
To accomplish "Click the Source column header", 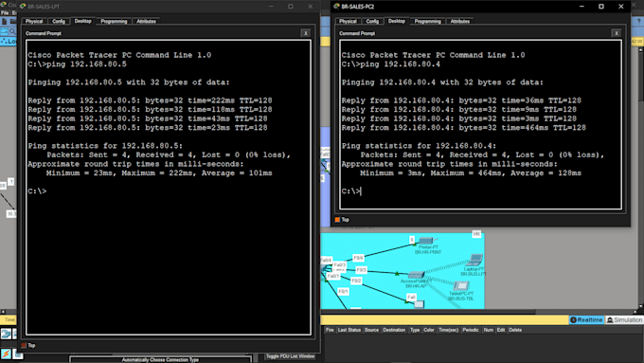I will (371, 330).
